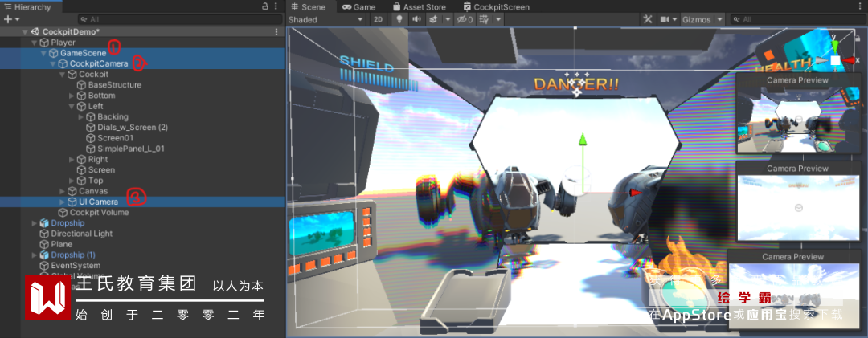Collapse the Cockpit object arrow

point(62,75)
